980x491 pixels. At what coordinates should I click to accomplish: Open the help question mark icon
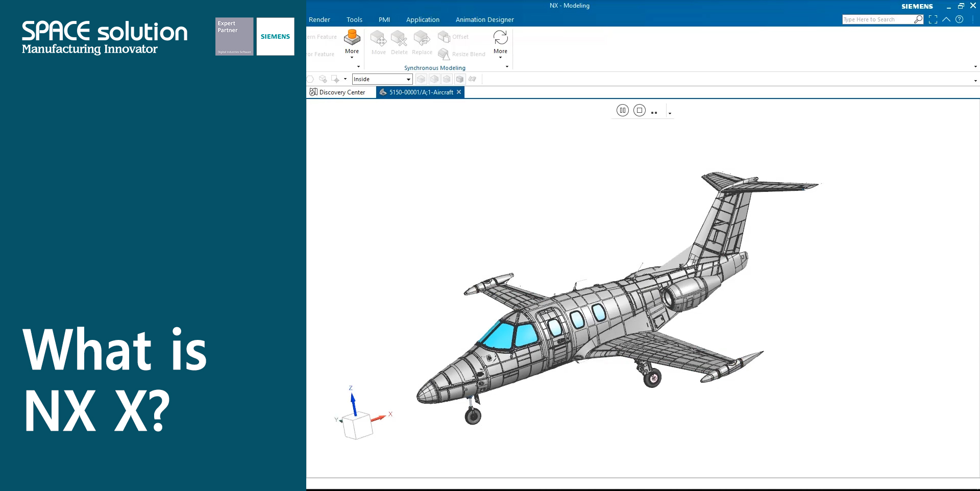pyautogui.click(x=960, y=19)
